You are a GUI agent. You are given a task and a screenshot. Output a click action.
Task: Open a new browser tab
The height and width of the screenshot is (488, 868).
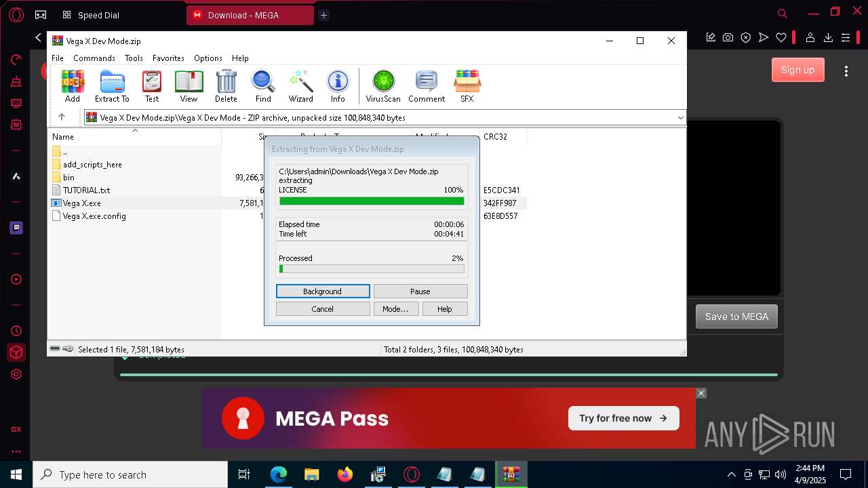[x=323, y=15]
